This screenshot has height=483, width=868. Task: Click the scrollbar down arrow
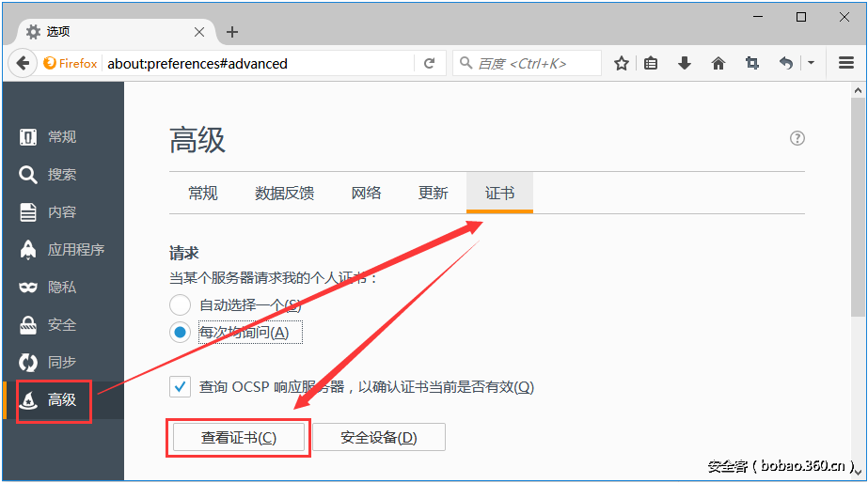(x=858, y=472)
